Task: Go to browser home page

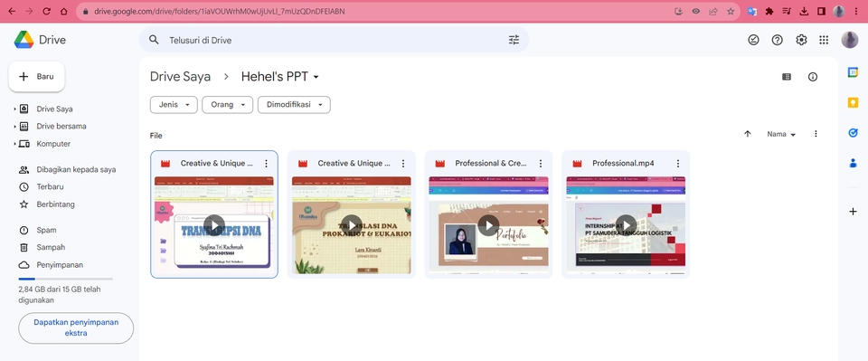Action: [x=63, y=11]
